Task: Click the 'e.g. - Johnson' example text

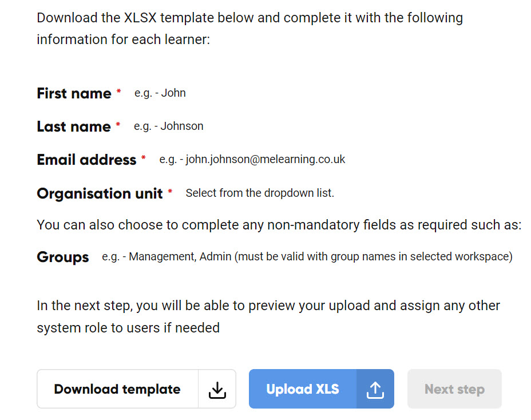Action: click(x=169, y=126)
